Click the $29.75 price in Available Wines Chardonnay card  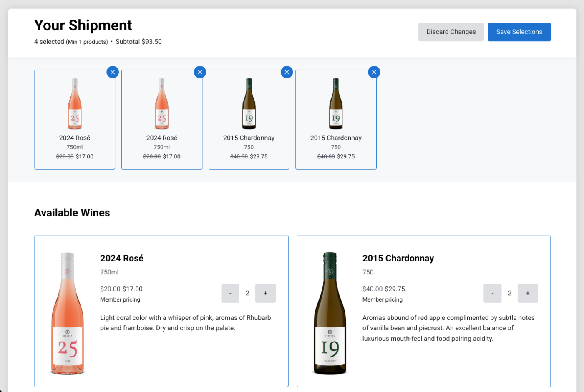[395, 289]
